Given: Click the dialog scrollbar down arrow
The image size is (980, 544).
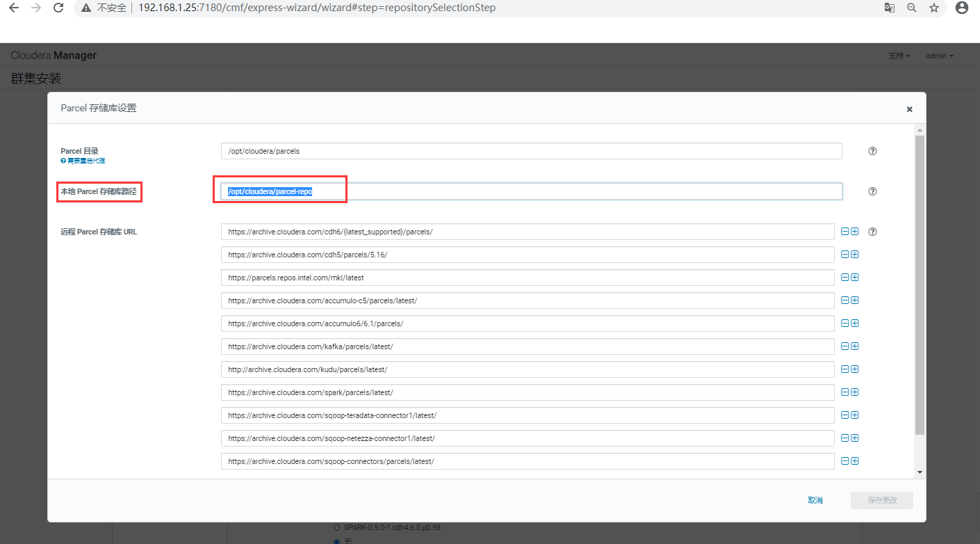Looking at the screenshot, I should pyautogui.click(x=920, y=472).
